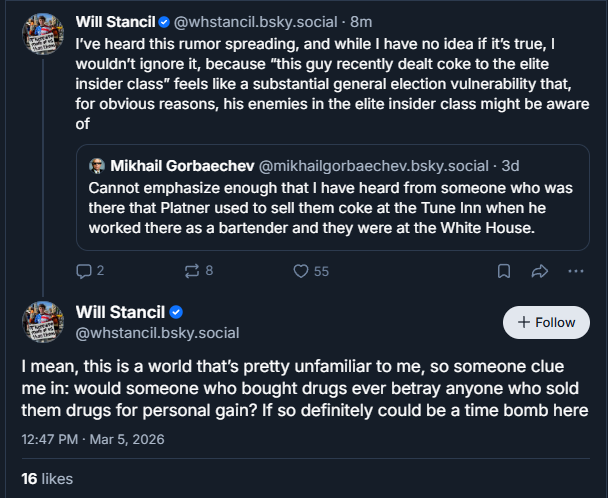
Task: Open Will Stancil's avatar on the top post
Action: (43, 34)
